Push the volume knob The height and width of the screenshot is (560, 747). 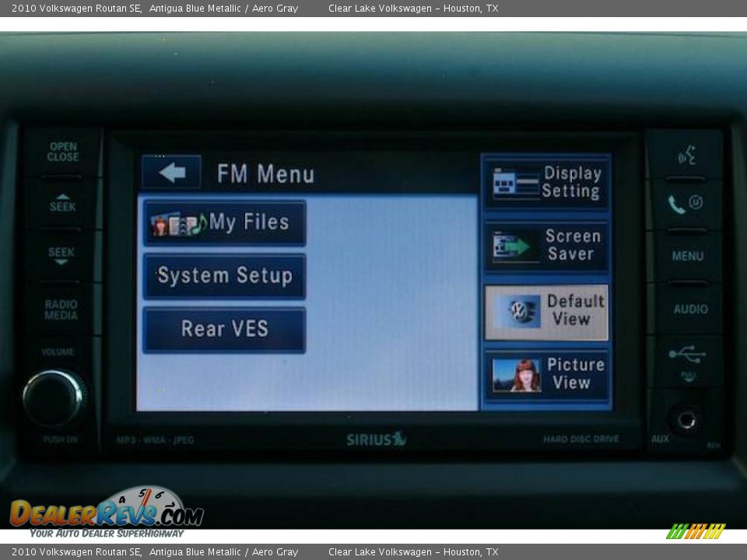(x=54, y=397)
